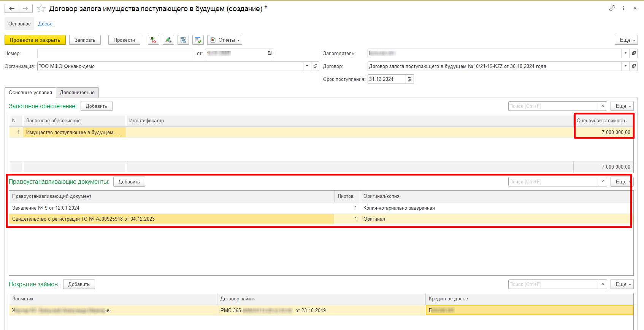Viewport: 644px width, 330px height.
Task: Add a Правоустанавливающие документы row
Action: 129,182
